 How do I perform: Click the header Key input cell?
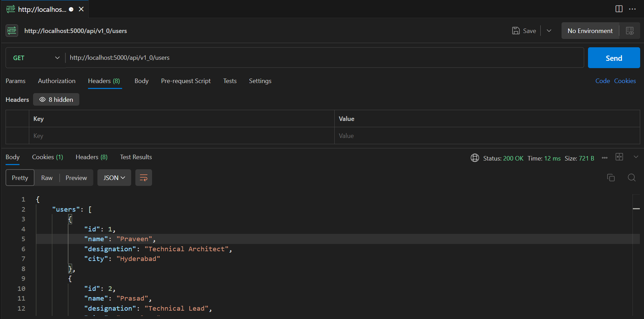(x=182, y=136)
